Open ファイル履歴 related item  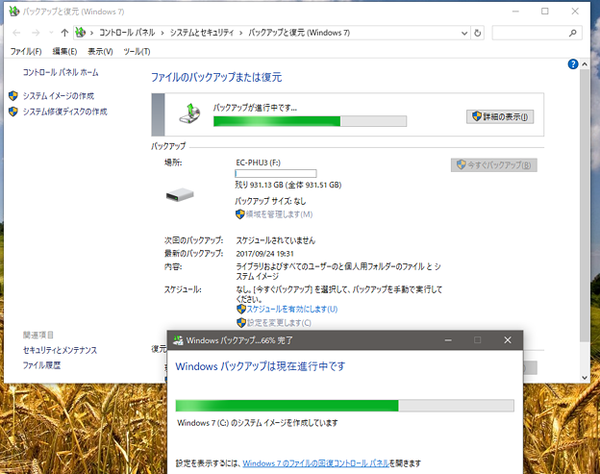point(42,365)
